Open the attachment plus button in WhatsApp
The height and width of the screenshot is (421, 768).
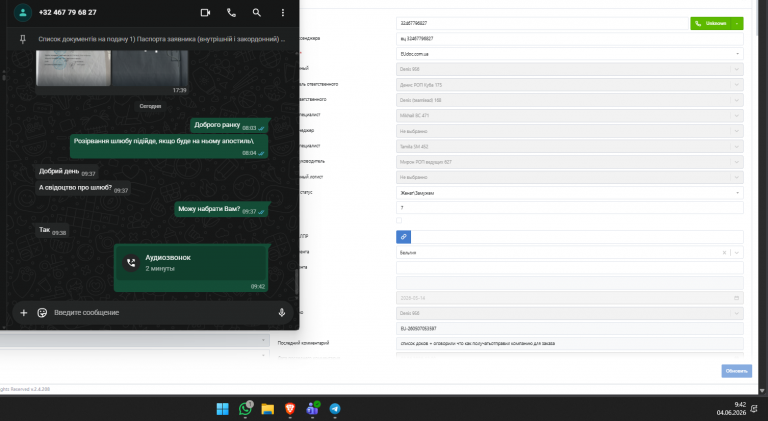pyautogui.click(x=24, y=312)
